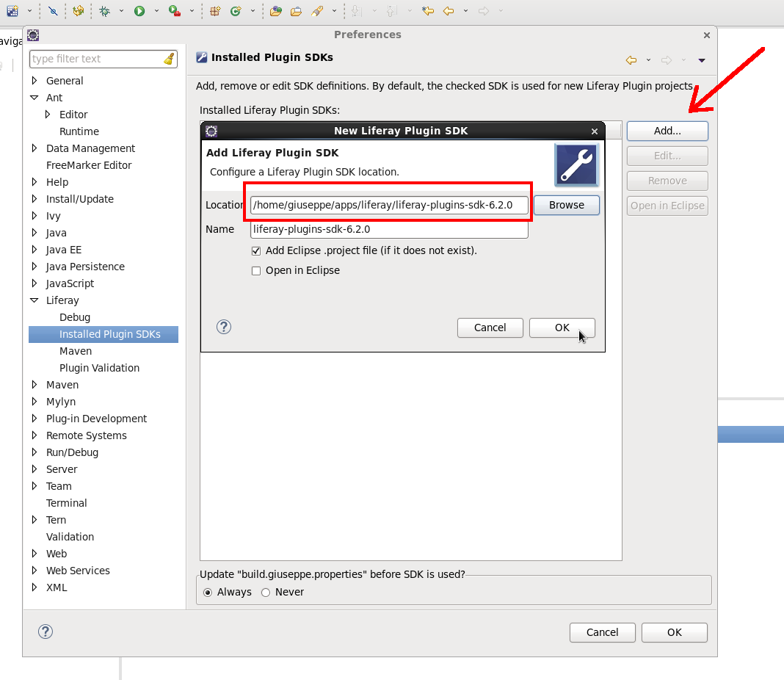Open Run button dropdown arrow in toolbar

[x=156, y=11]
